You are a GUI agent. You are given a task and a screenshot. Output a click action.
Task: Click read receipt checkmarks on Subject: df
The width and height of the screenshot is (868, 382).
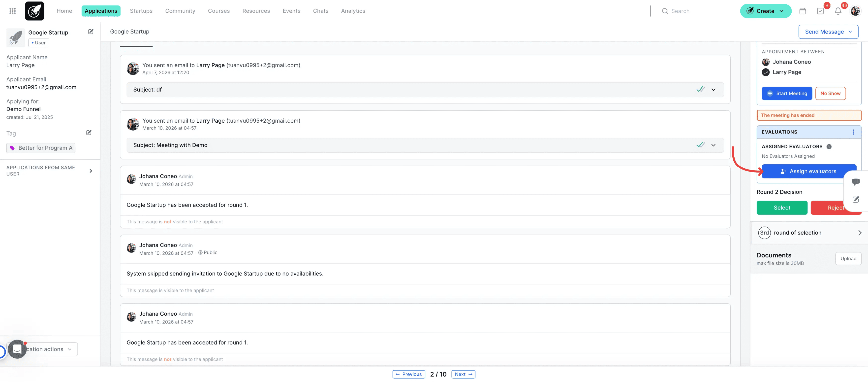(701, 89)
